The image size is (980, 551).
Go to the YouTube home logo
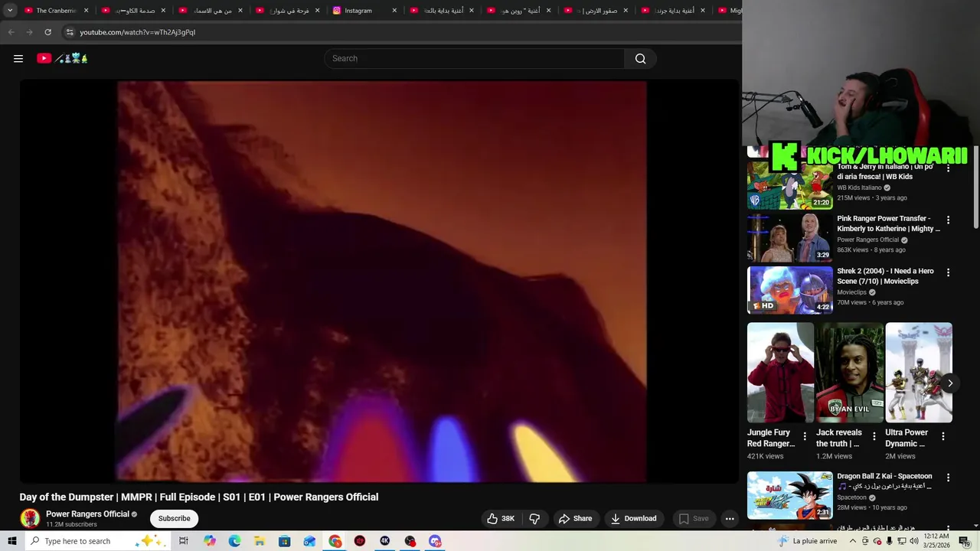pyautogui.click(x=63, y=58)
